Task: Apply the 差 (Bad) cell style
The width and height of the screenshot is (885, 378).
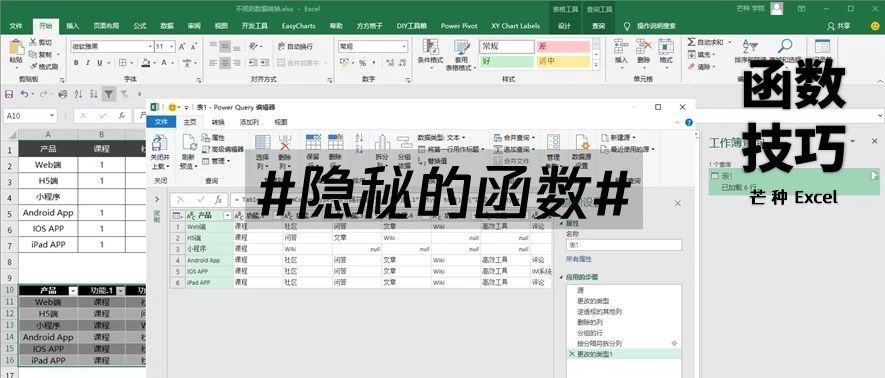Action: pyautogui.click(x=563, y=46)
